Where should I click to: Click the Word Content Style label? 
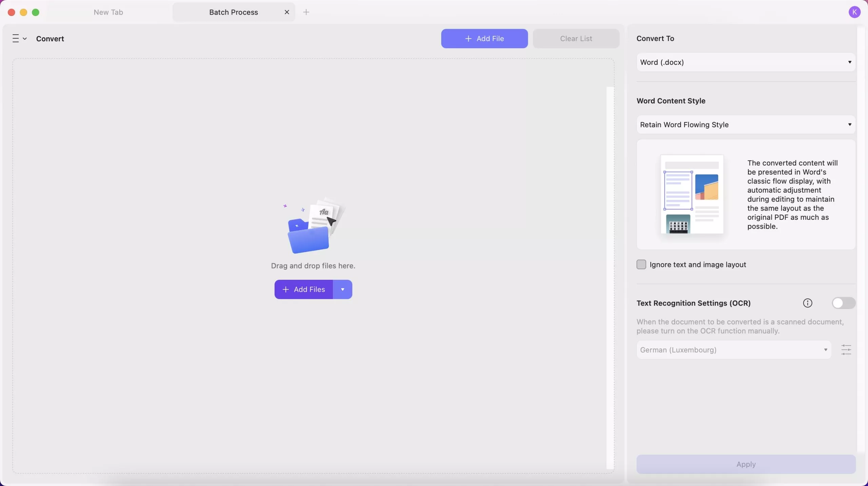coord(671,101)
